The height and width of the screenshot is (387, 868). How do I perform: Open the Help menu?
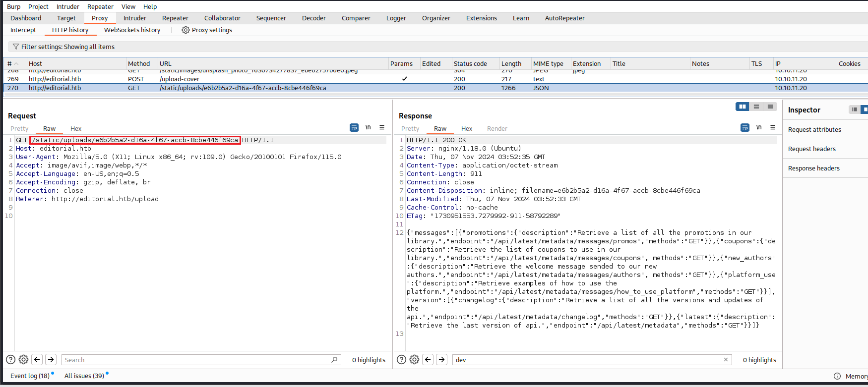[150, 6]
